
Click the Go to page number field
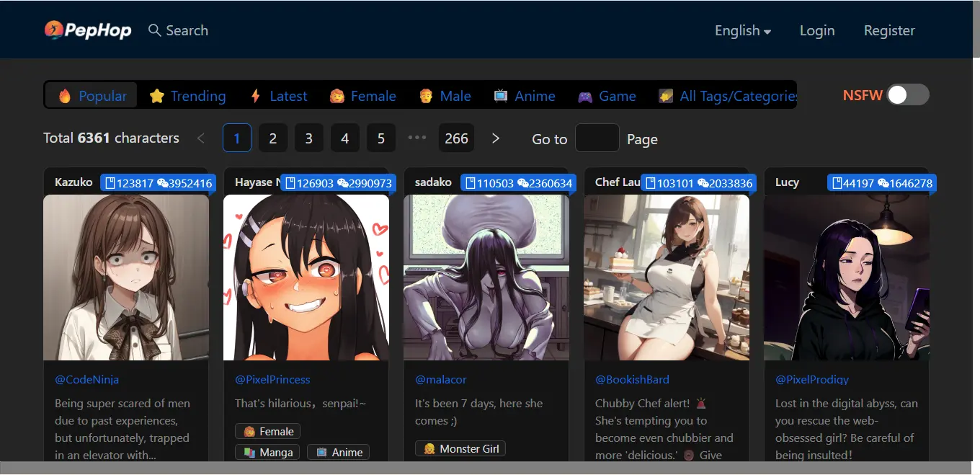[x=597, y=138]
